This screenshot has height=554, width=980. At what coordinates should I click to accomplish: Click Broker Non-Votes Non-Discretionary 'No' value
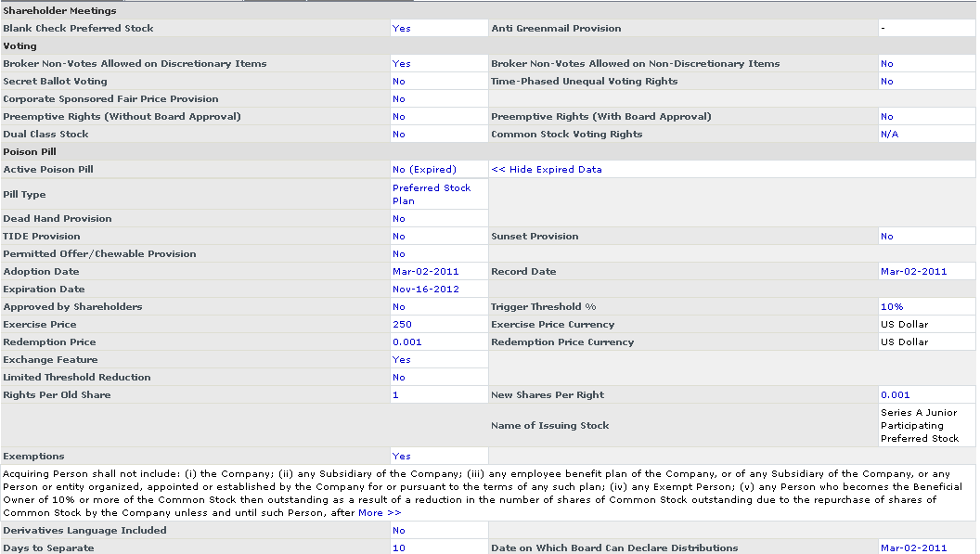point(887,64)
